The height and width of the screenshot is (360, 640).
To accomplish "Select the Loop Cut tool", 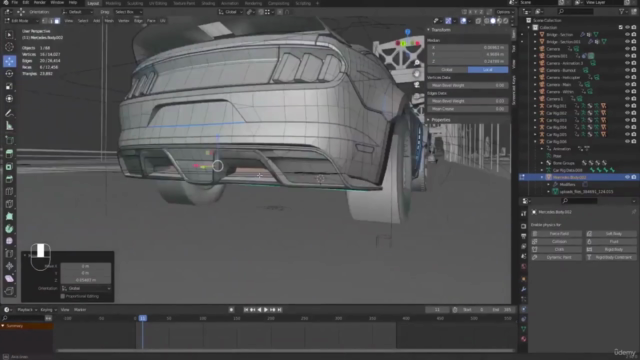I will point(9,191).
